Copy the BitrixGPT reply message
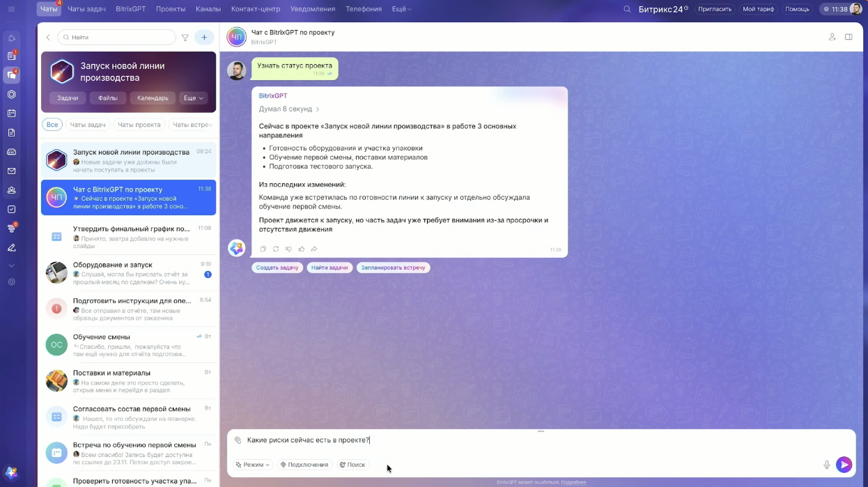Image resolution: width=868 pixels, height=487 pixels. coord(263,249)
